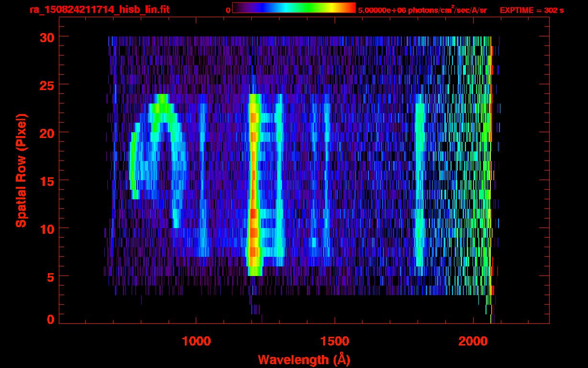
Task: Click the red end of color bar
Action: 351,8
